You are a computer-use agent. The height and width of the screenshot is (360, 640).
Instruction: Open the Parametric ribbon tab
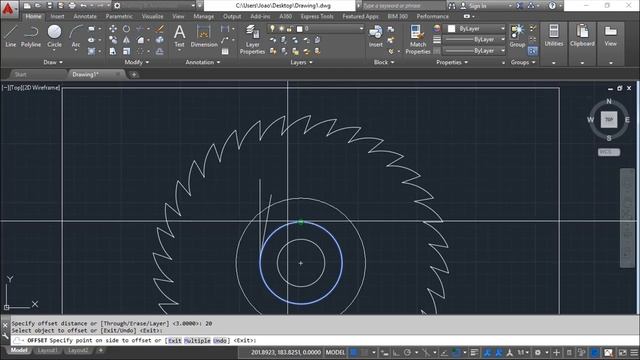[119, 16]
